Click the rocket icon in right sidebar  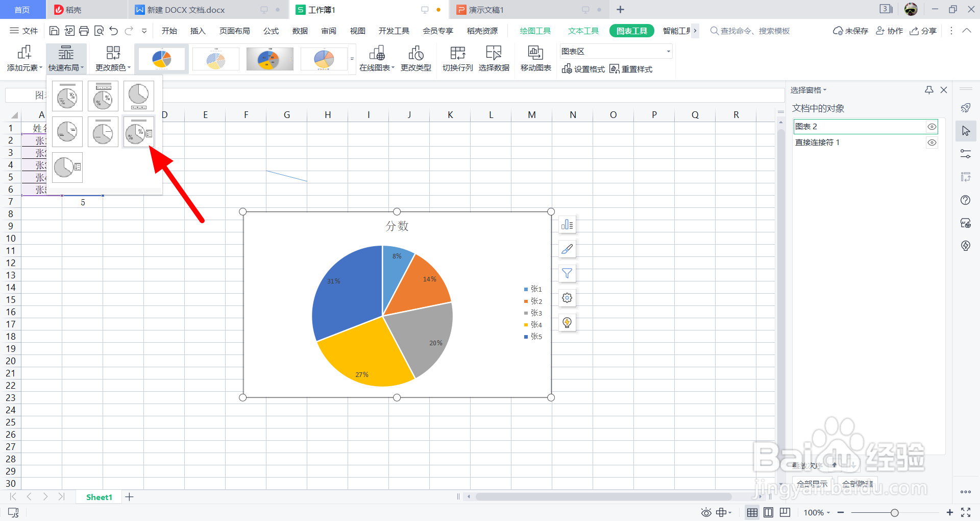(966, 108)
